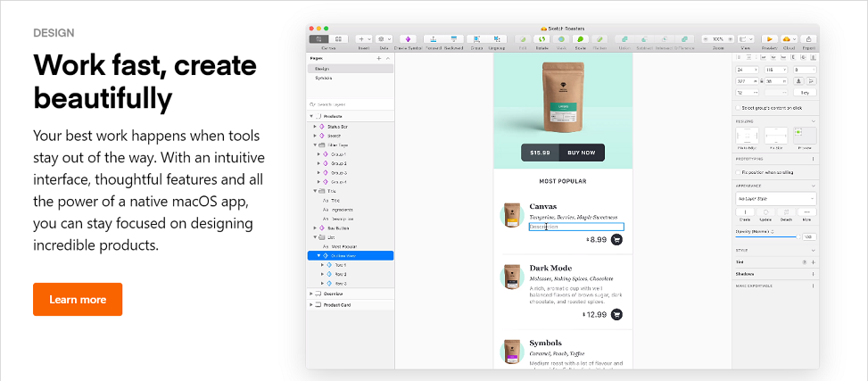Click the orange Learn more button
Viewport: 868px width, 381px height.
[x=78, y=299]
